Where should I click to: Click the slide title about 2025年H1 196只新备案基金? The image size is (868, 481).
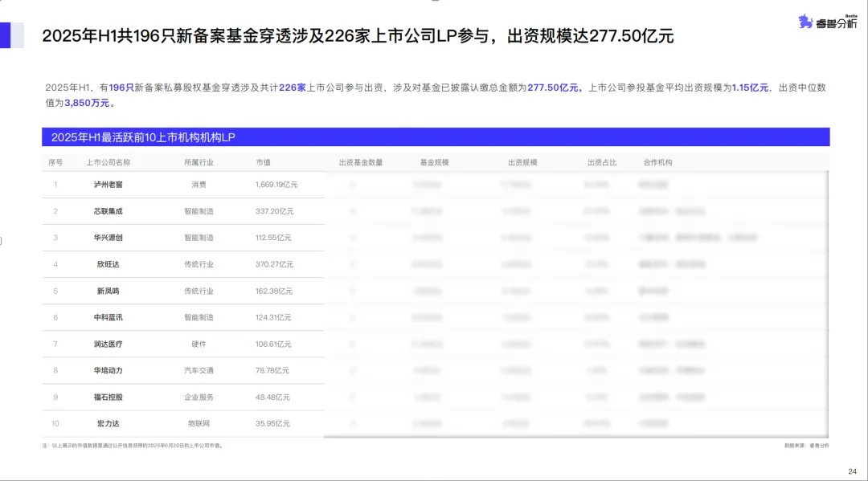click(358, 36)
